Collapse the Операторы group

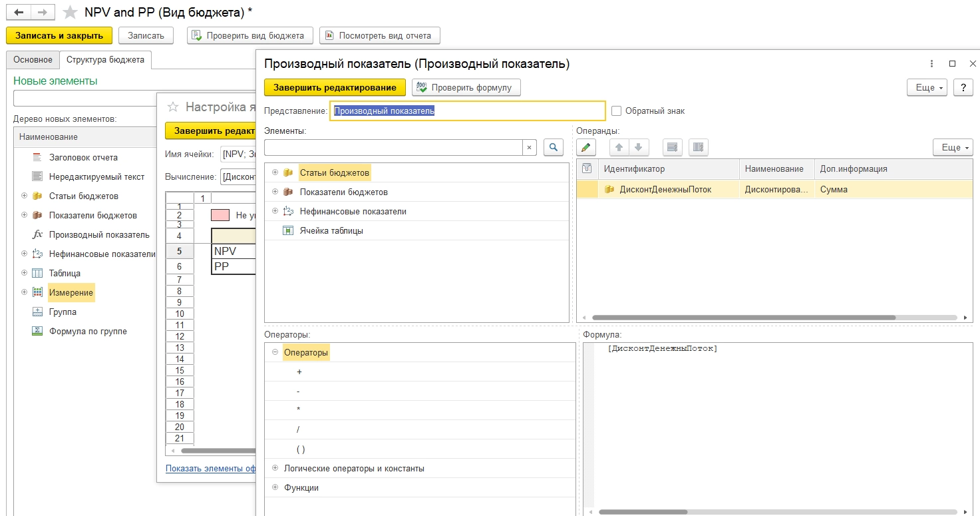275,353
